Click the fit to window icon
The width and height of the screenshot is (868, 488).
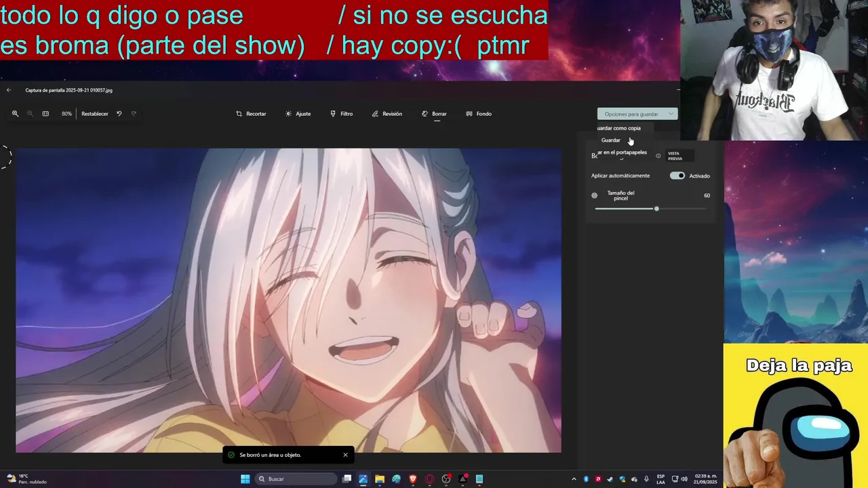45,114
